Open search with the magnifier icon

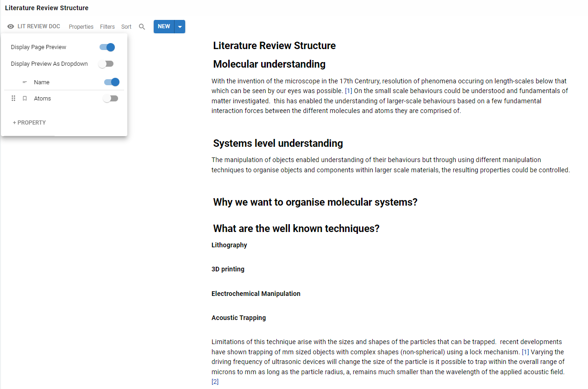coord(142,27)
